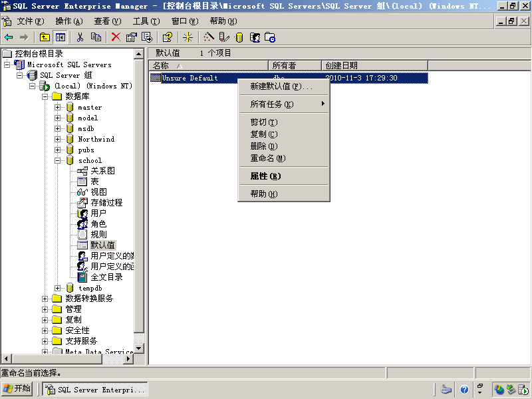Run the Wizard wand toolbar icon
Screen dimensions: 532x399
[x=208, y=37]
